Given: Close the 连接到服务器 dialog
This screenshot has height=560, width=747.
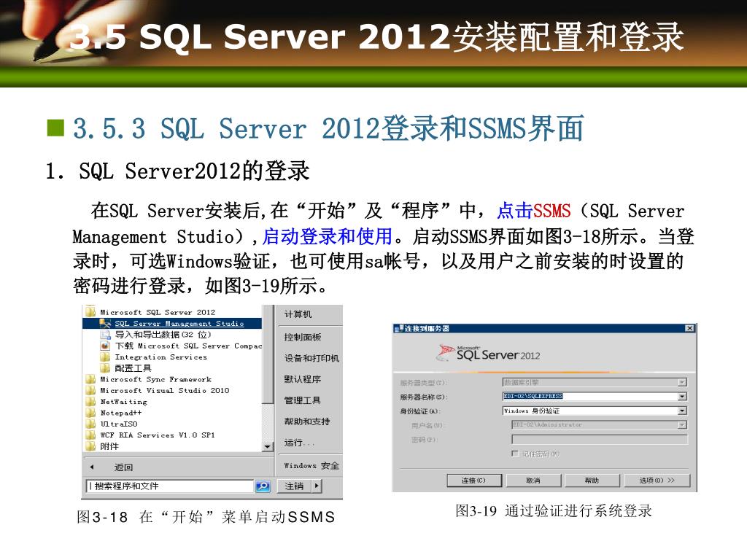Looking at the screenshot, I should (689, 329).
